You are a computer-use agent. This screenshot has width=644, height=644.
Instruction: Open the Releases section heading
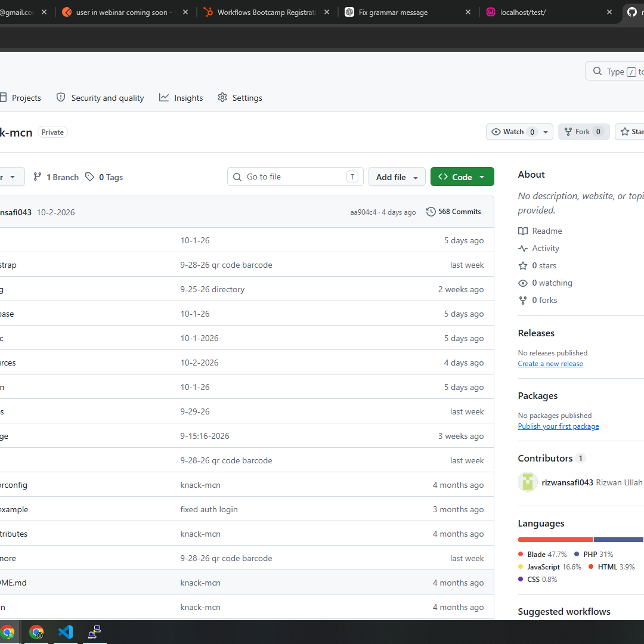(x=536, y=333)
